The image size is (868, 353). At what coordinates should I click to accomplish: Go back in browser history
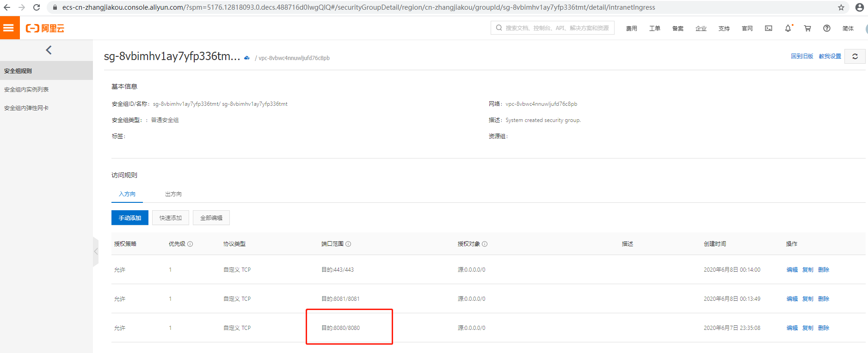tap(7, 7)
